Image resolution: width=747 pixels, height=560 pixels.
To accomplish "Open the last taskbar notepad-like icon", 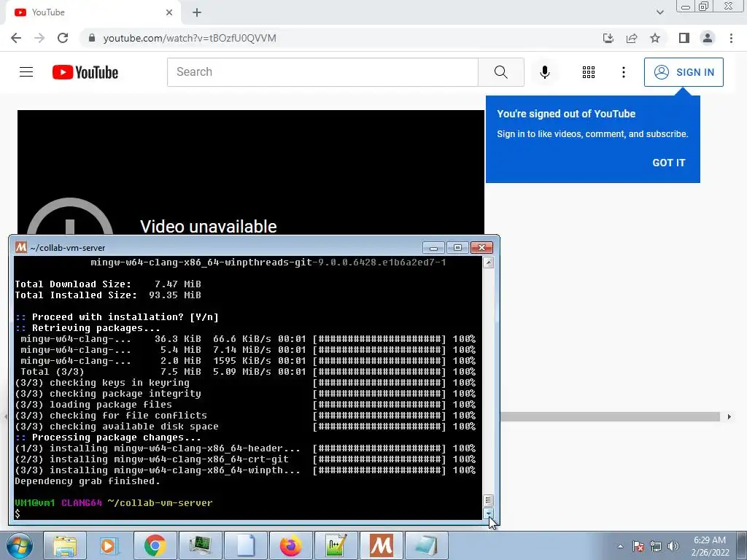I will 426,545.
